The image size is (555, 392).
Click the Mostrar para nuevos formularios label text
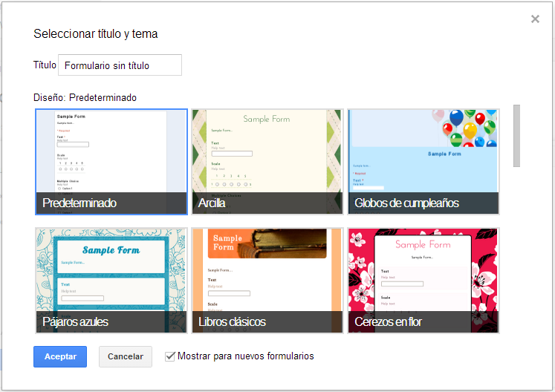245,356
